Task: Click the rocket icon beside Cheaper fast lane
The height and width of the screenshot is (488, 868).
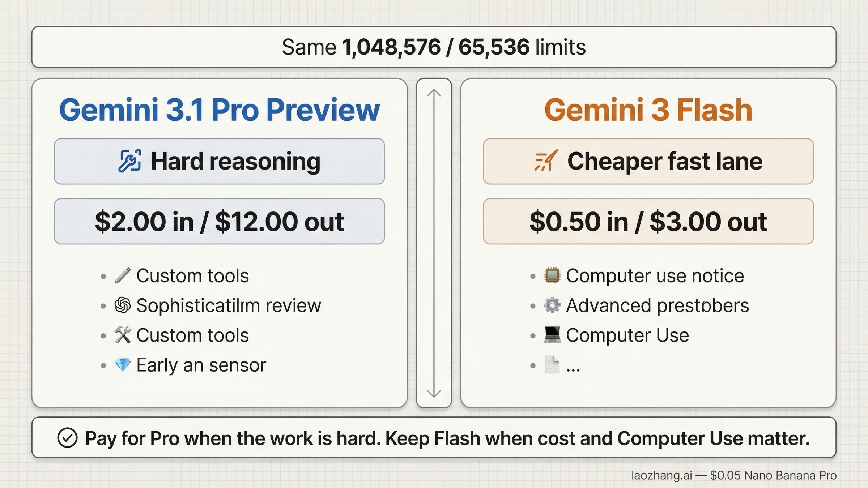Action: 546,161
